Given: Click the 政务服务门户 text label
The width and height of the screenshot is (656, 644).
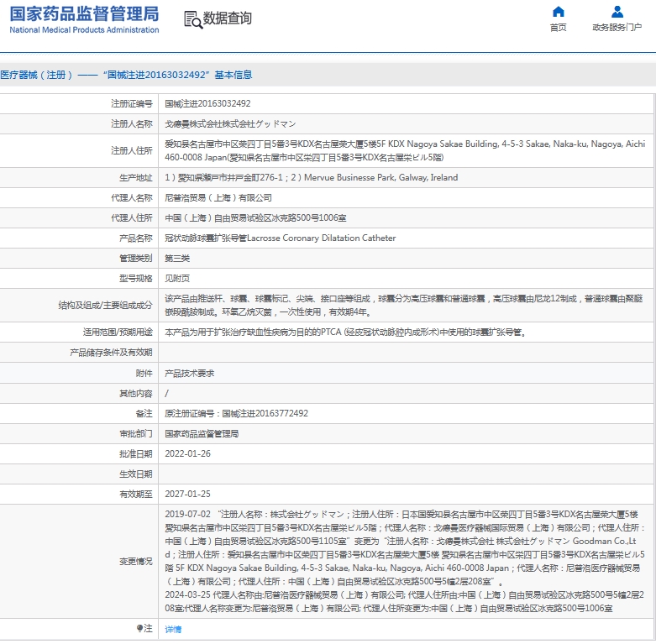Looking at the screenshot, I should tap(617, 28).
